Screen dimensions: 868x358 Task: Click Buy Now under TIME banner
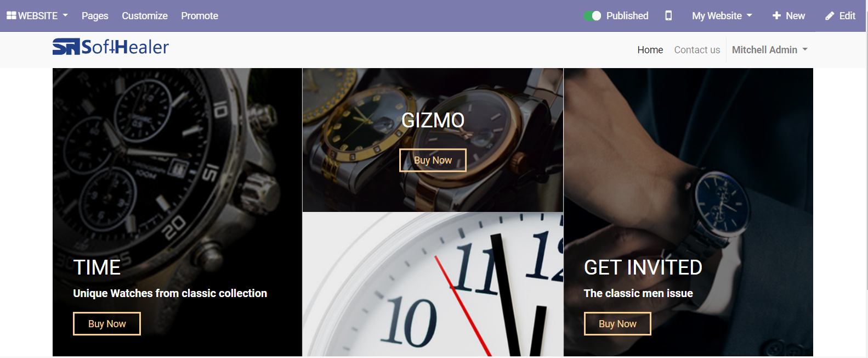pyautogui.click(x=107, y=324)
